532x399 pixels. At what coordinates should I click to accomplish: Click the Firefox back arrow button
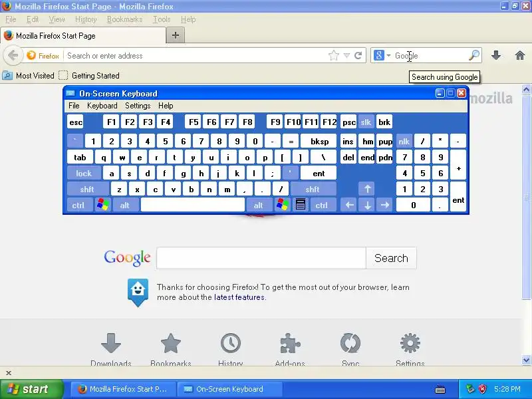(x=13, y=55)
